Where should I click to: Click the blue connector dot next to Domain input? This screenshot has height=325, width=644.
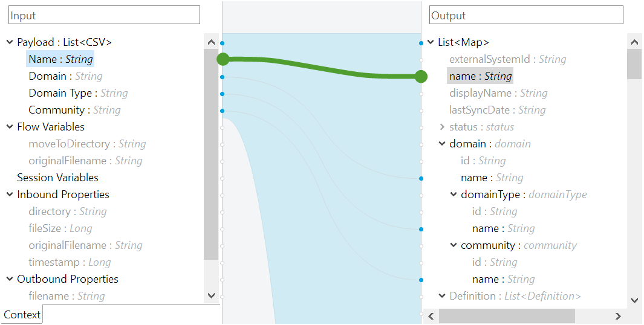(222, 77)
